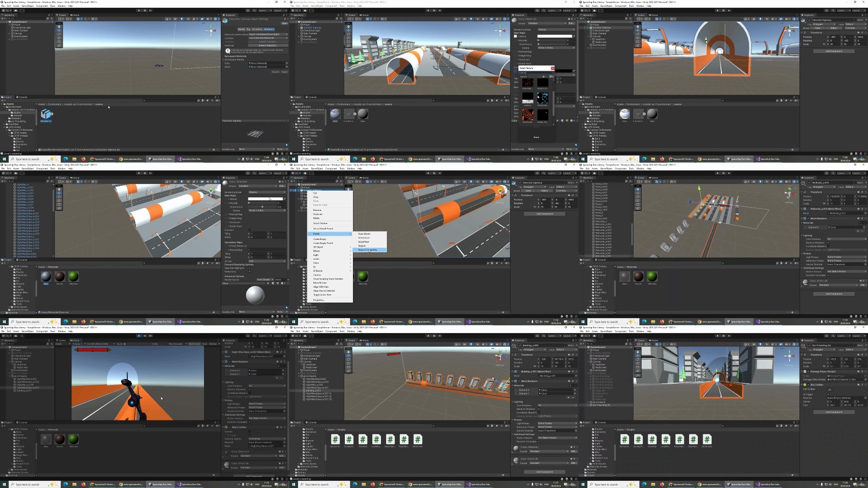Select the Glass material sphere in the bottom-left Project panel
Screen dimensions: 868x488
coord(46,440)
